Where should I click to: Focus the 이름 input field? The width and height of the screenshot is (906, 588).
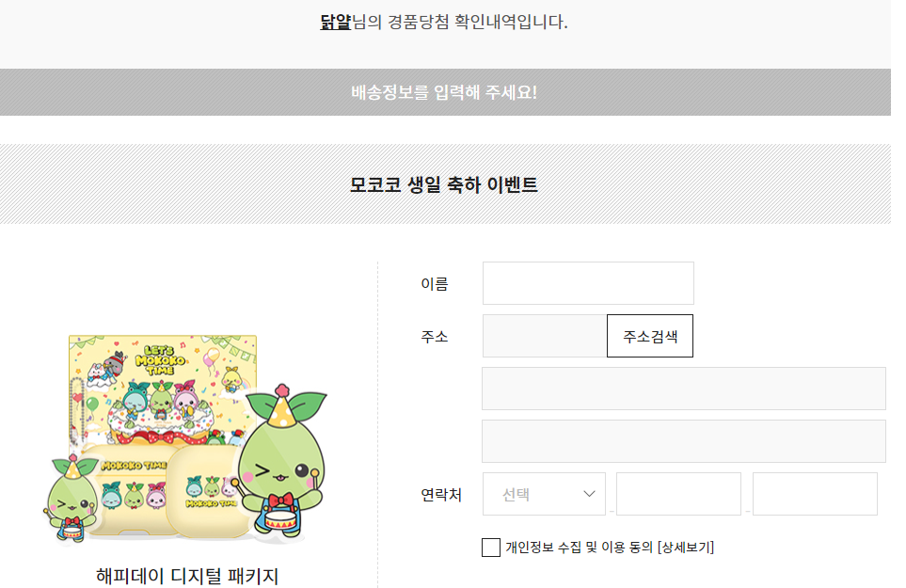[x=588, y=283]
